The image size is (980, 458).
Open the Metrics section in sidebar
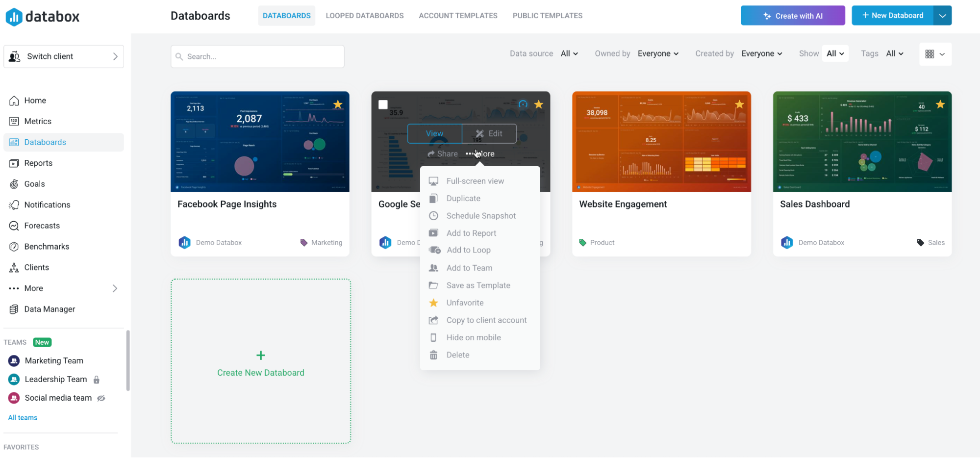(x=38, y=121)
